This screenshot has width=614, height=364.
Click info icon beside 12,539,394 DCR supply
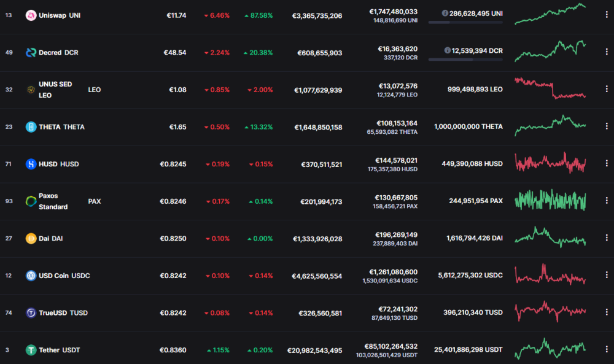(x=447, y=50)
